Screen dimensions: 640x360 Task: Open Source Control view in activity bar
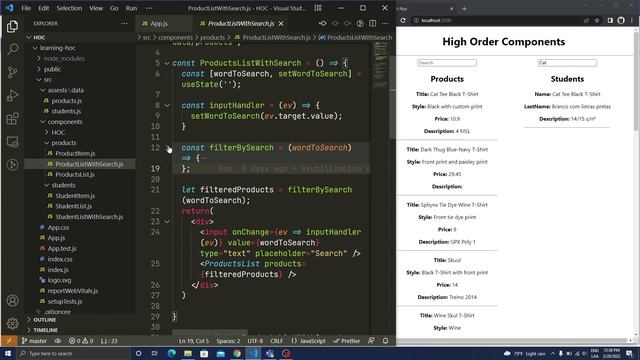12,72
